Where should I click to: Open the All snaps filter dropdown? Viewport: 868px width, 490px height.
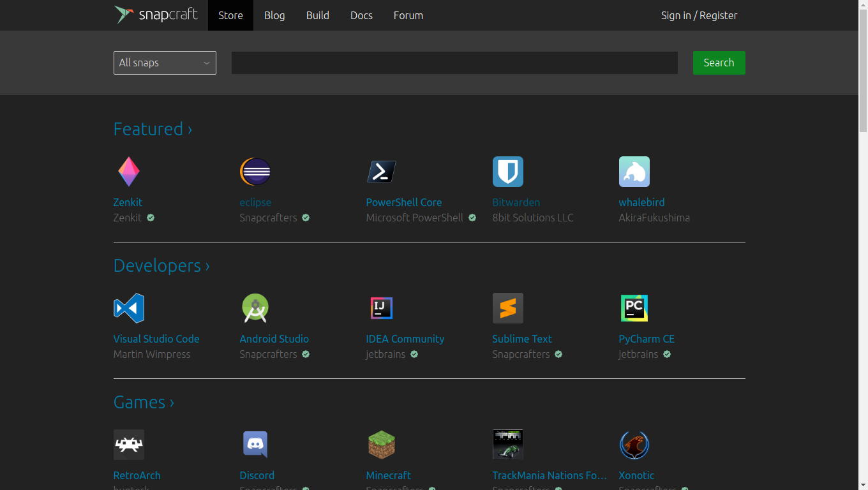(x=165, y=63)
